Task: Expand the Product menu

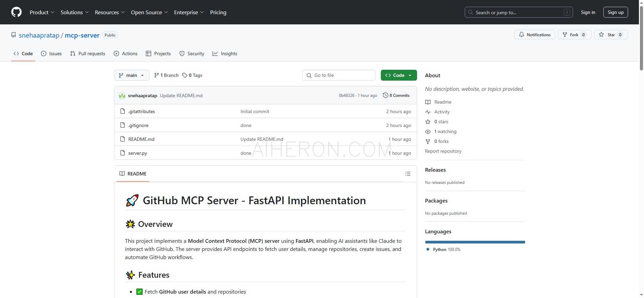Action: click(x=42, y=12)
